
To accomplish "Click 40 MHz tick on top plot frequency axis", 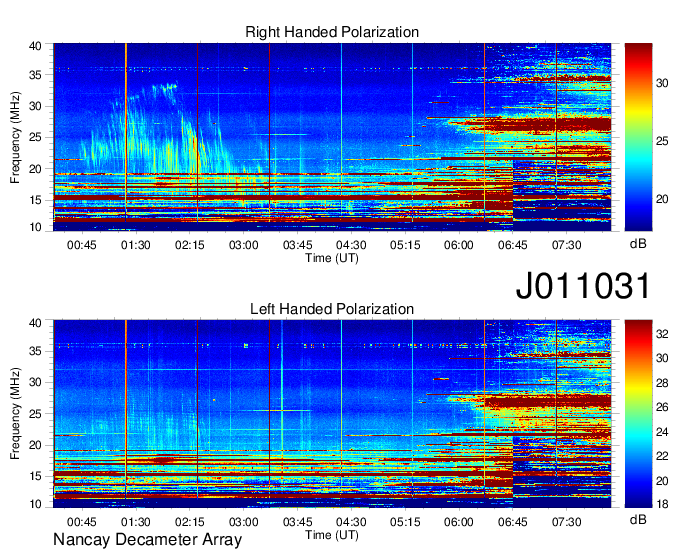I will [36, 46].
